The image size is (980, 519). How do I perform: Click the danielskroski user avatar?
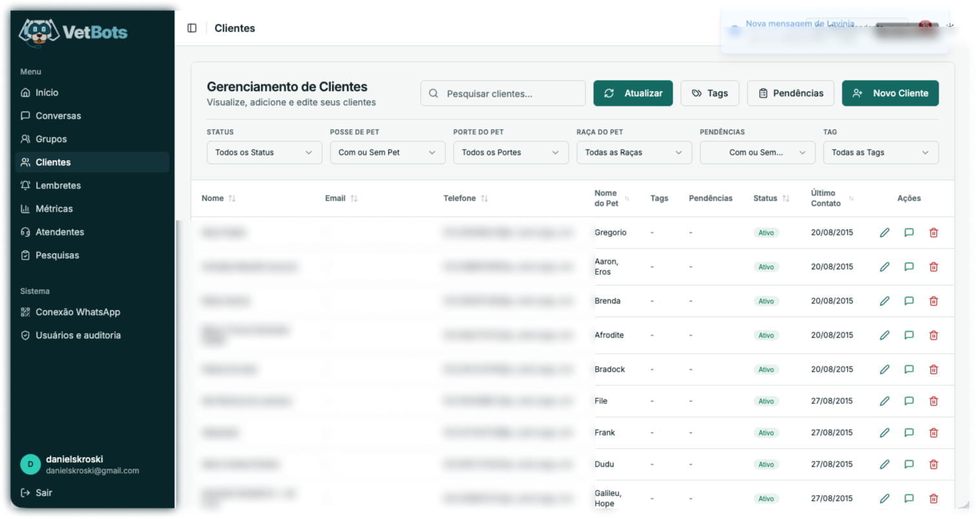[x=30, y=464]
